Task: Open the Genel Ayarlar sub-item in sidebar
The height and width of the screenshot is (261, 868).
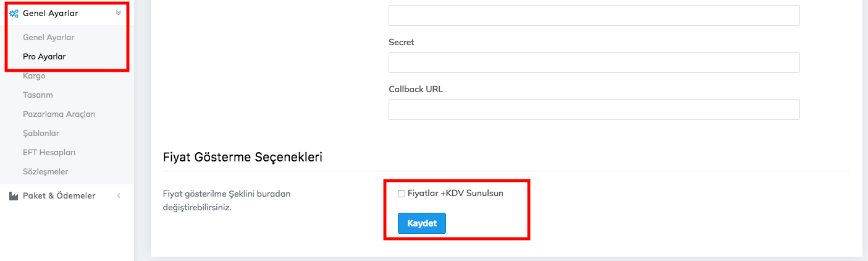Action: click(48, 37)
